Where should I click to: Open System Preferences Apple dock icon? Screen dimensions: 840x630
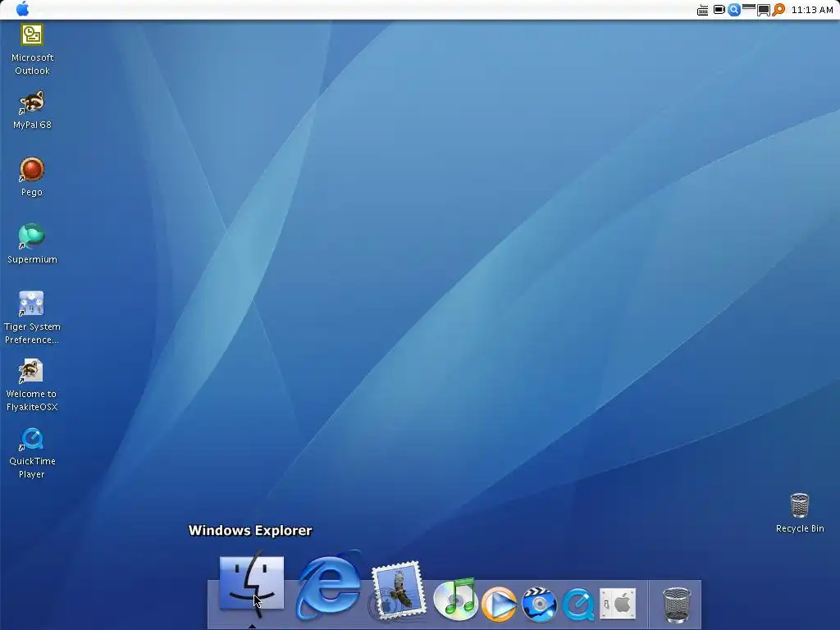tap(618, 604)
